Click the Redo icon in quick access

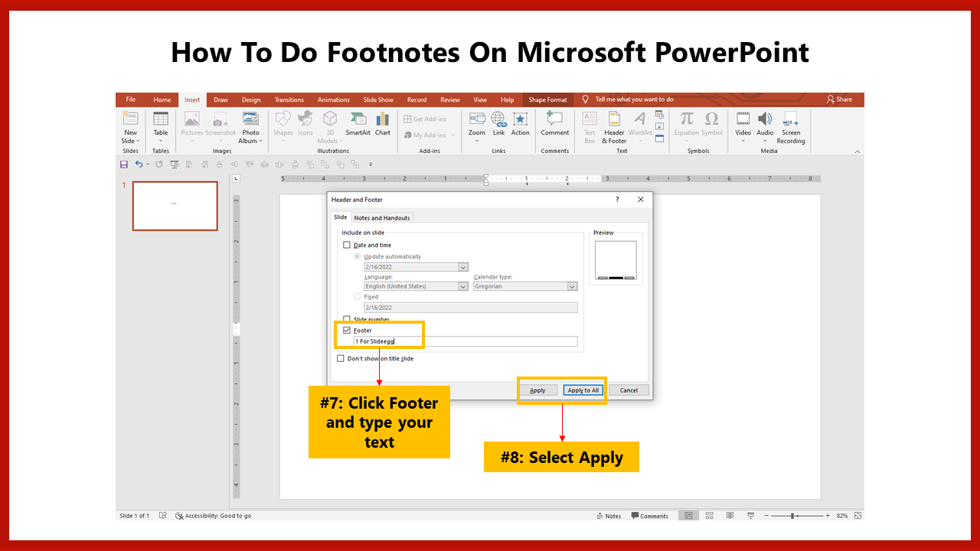tap(159, 164)
